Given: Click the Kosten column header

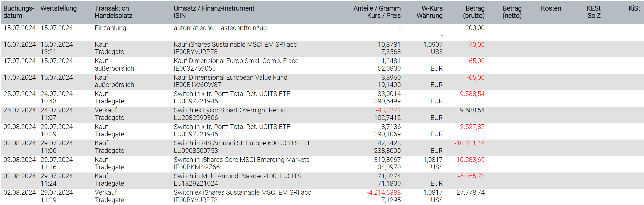Looking at the screenshot, I should [551, 8].
